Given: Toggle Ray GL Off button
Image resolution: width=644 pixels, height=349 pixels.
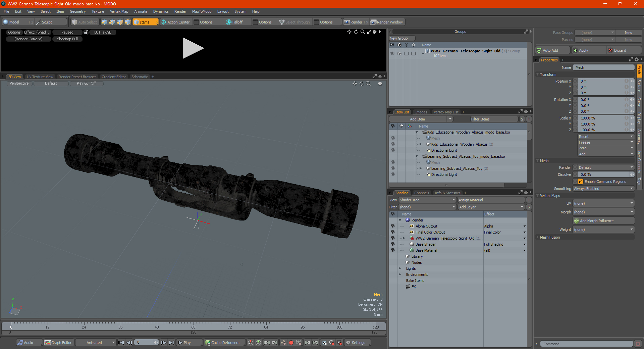Looking at the screenshot, I should (86, 84).
